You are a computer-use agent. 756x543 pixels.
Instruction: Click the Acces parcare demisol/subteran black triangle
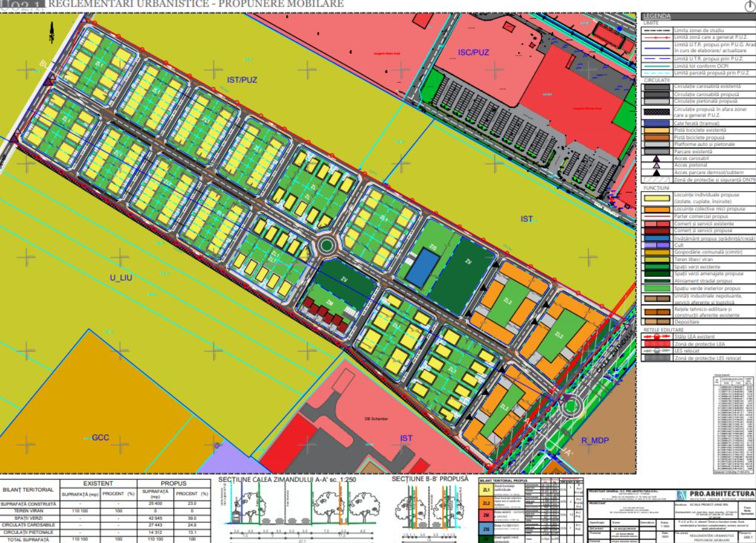click(657, 173)
